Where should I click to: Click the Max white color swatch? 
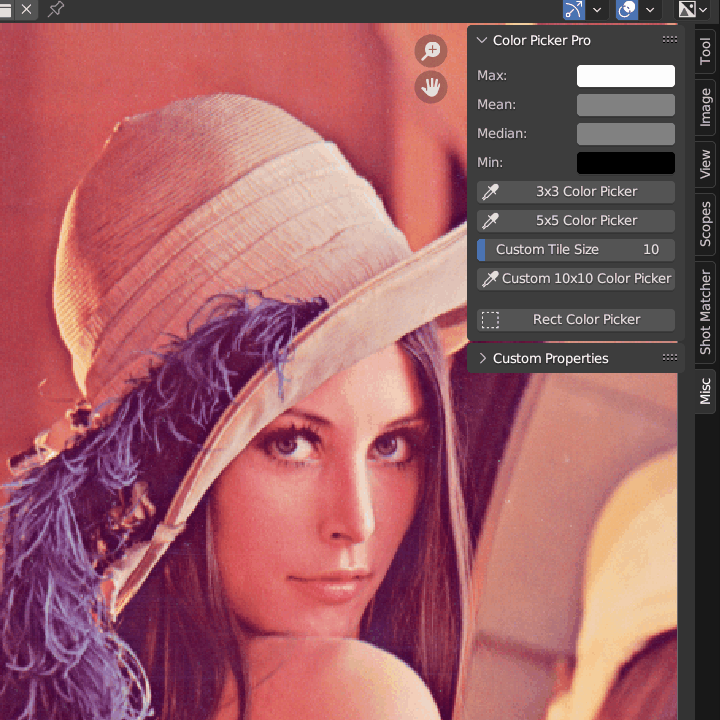click(x=625, y=76)
